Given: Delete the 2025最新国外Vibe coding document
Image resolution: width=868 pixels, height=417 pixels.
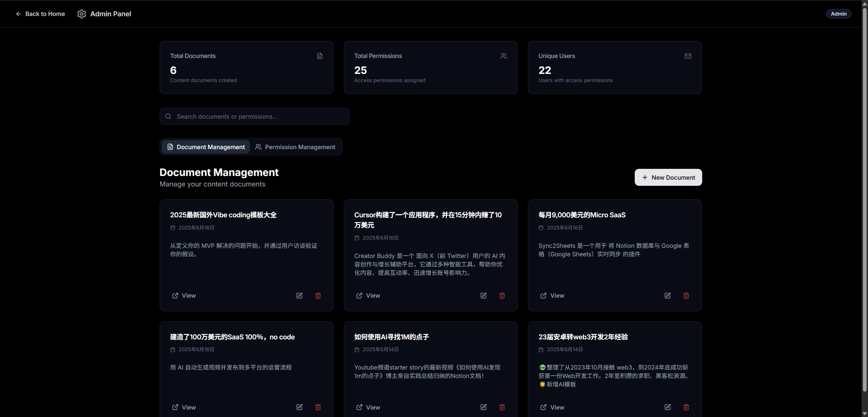Looking at the screenshot, I should coord(318,296).
